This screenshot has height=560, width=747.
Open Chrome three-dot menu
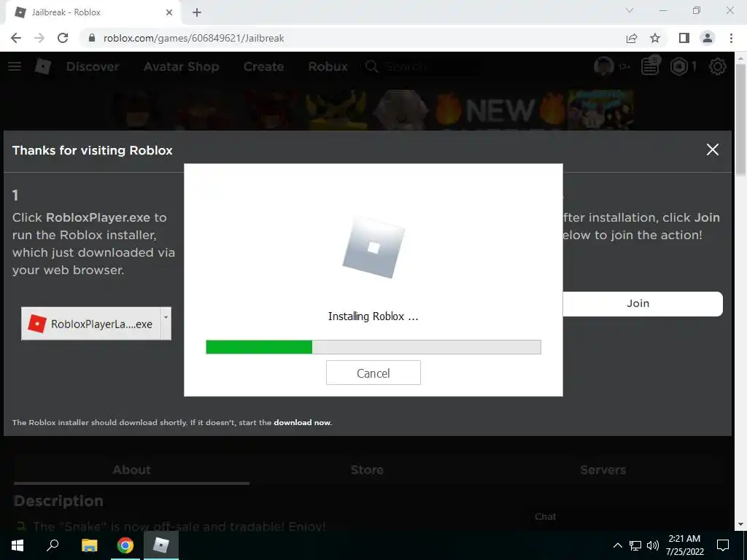[x=731, y=38]
